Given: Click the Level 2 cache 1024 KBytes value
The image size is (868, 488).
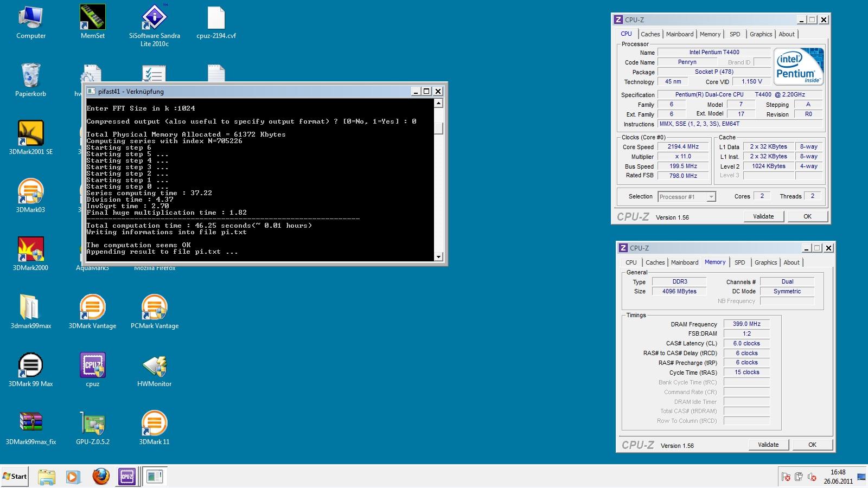Looking at the screenshot, I should (768, 166).
